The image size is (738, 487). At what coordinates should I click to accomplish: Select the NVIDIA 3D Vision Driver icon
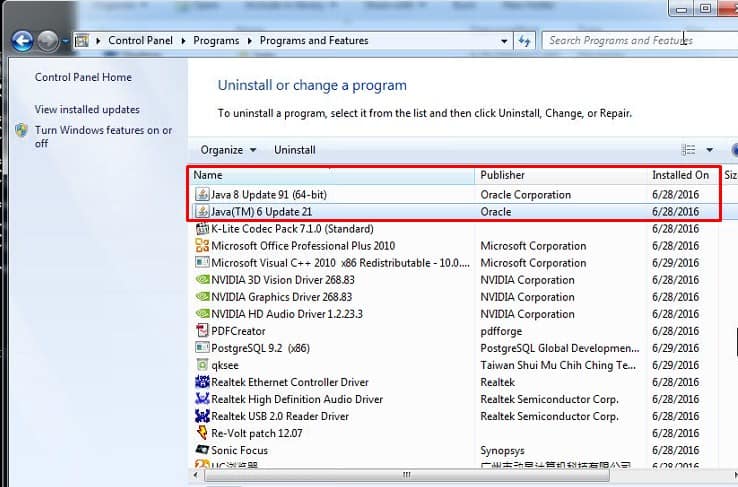click(x=202, y=279)
